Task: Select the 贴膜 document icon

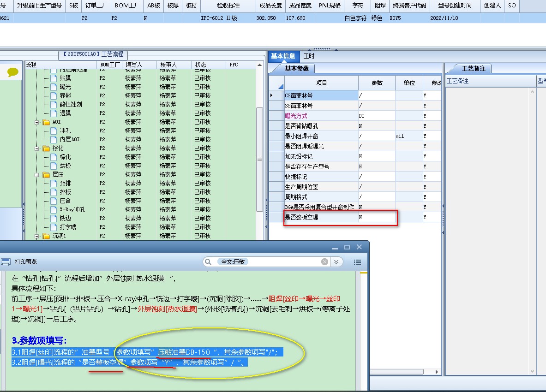Action: (54, 78)
